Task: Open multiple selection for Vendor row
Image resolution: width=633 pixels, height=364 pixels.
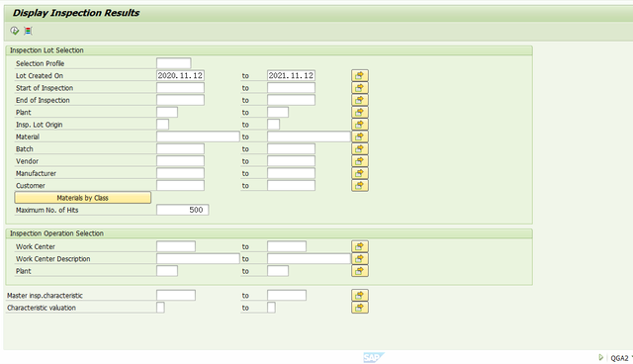Action: (360, 161)
